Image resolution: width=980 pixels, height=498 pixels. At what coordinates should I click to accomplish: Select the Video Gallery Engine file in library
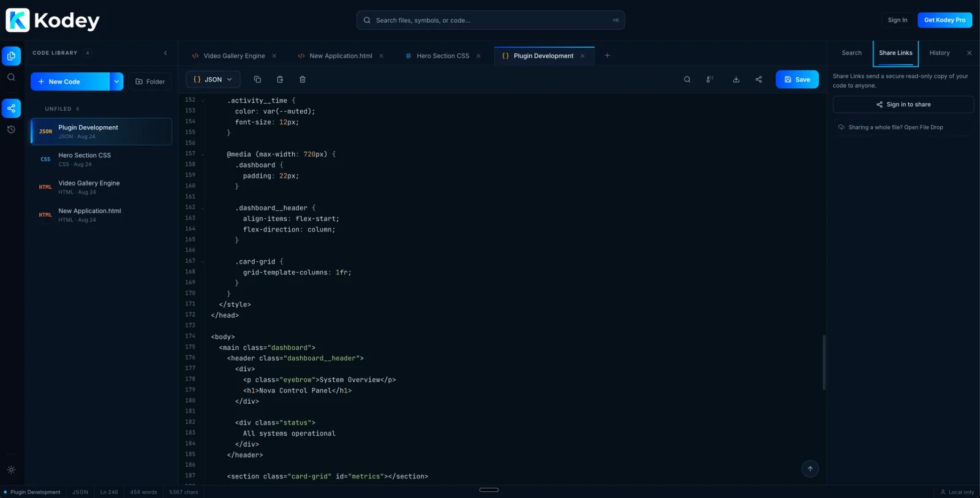(102, 187)
